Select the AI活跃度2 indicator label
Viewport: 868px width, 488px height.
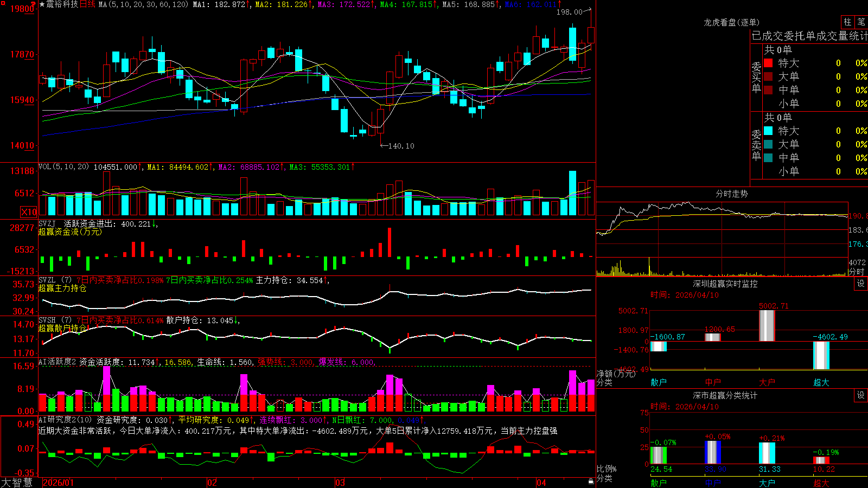click(58, 362)
